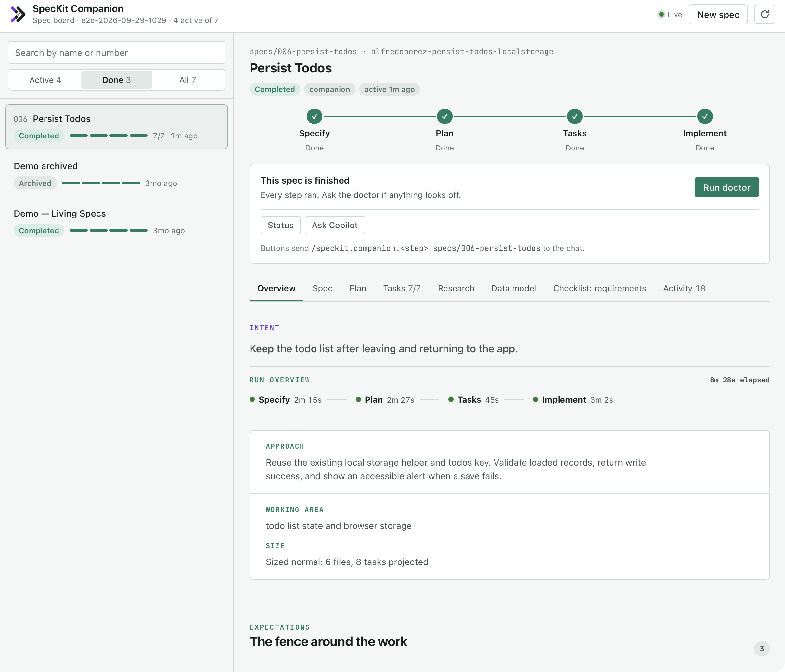Focus the Search by name or number field

[x=116, y=53]
